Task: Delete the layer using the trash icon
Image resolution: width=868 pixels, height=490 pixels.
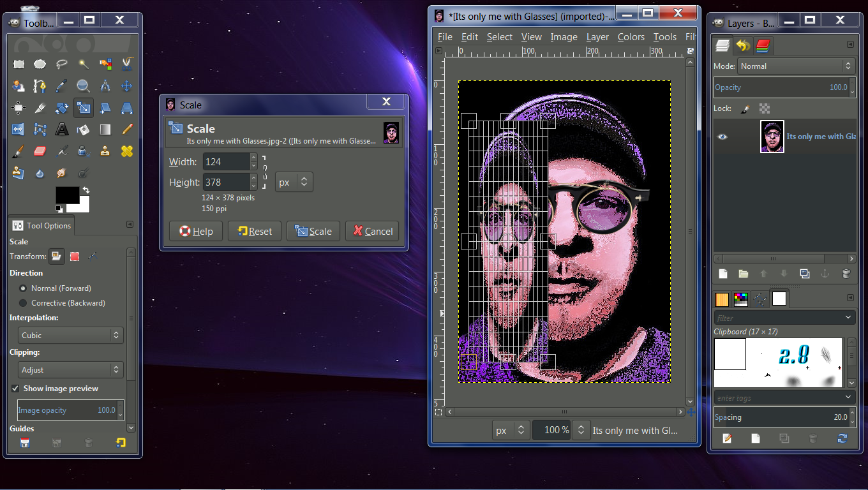Action: click(x=846, y=274)
